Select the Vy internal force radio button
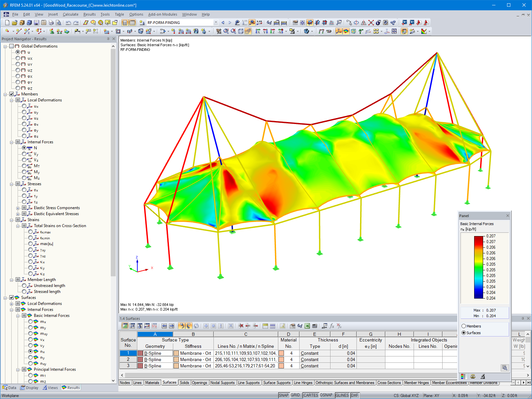This screenshot has width=532, height=399. tap(24, 154)
